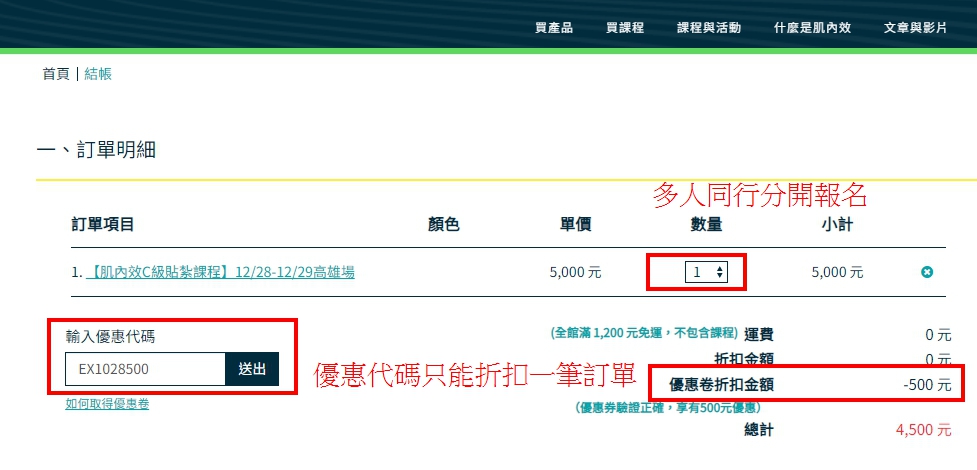Click the 訂單項目 column header

[x=103, y=224]
